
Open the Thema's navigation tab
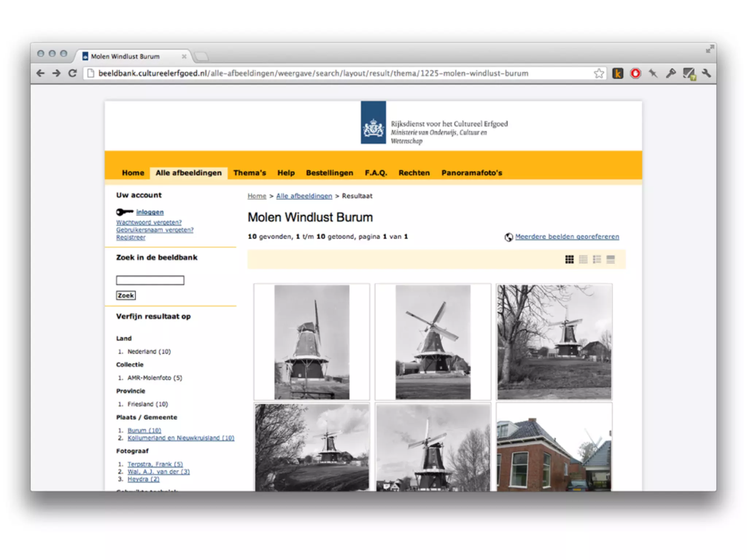click(x=249, y=173)
